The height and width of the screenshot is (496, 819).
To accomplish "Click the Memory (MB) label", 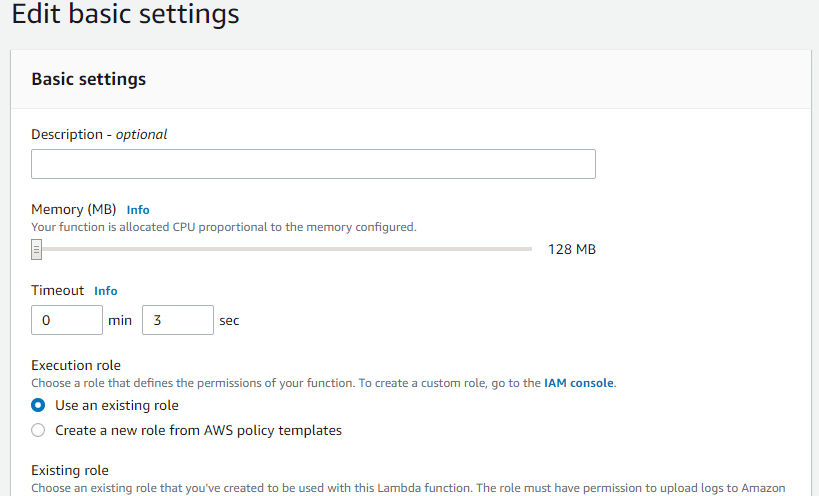I will [x=74, y=210].
